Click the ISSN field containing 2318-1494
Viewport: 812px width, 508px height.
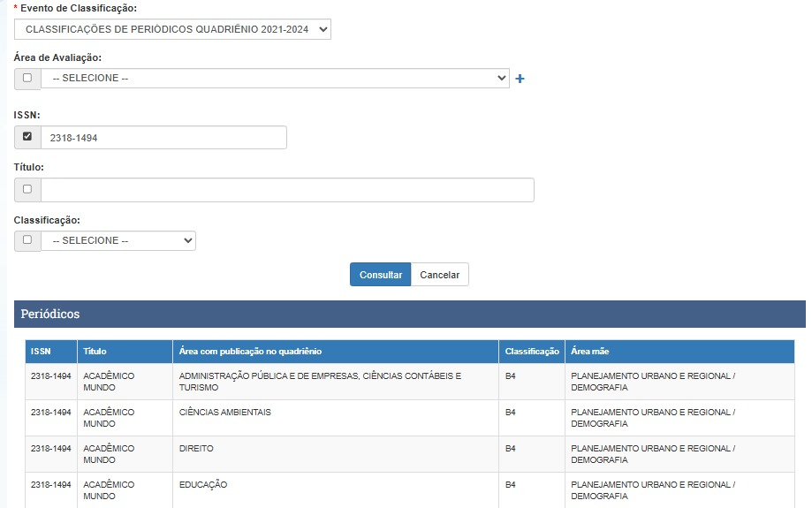click(x=163, y=138)
